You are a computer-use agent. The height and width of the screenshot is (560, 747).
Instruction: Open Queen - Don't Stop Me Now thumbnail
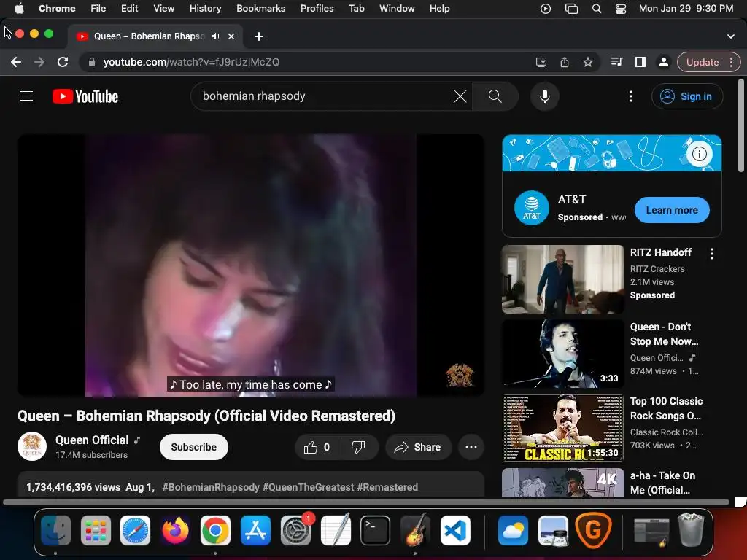click(x=562, y=354)
